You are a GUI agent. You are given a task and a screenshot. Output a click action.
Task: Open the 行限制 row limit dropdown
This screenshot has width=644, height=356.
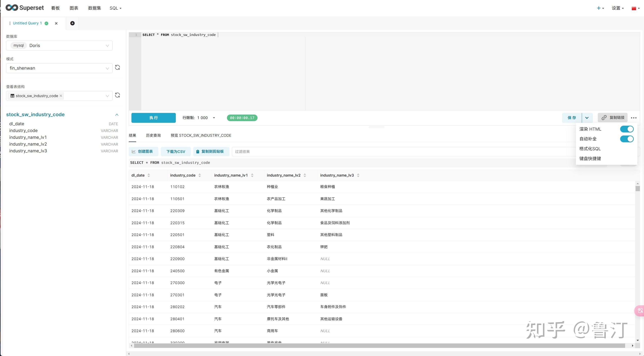click(214, 117)
